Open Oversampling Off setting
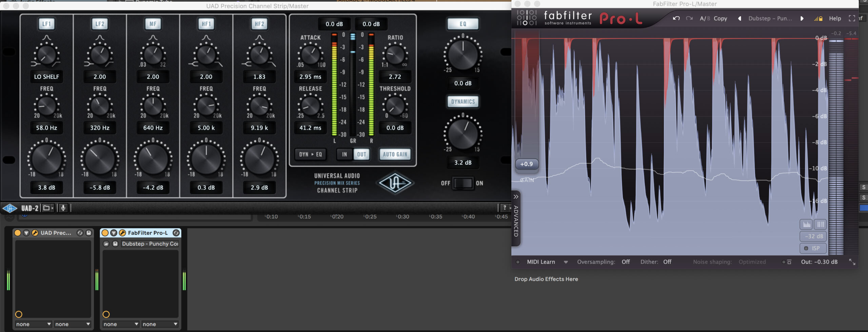Image resolution: width=868 pixels, height=332 pixels. click(x=626, y=262)
